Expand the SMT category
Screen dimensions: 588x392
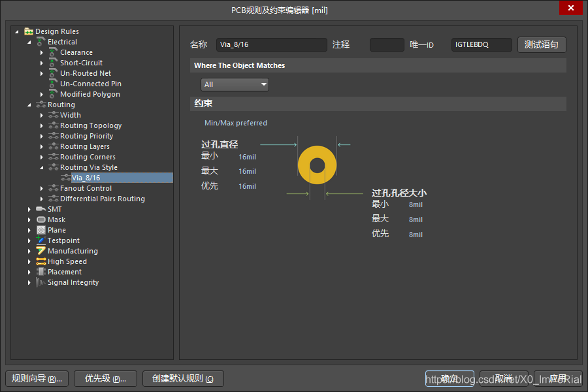tap(29, 209)
